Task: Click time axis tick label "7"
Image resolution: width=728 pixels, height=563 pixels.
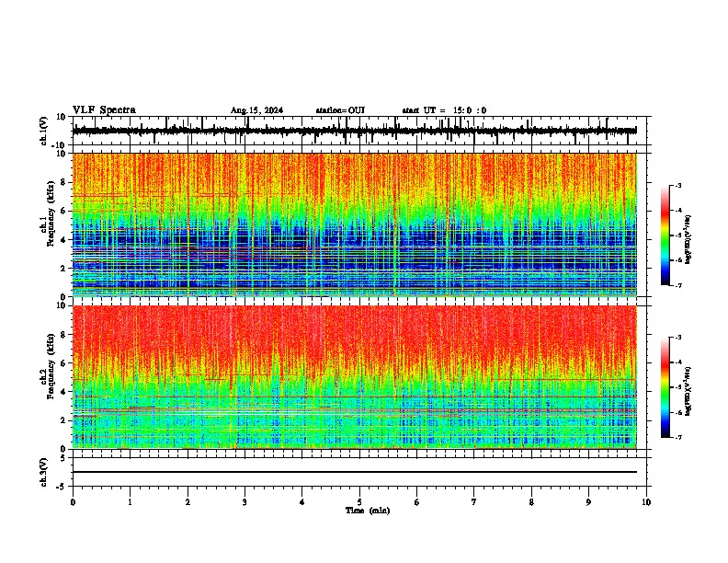Action: [x=474, y=502]
